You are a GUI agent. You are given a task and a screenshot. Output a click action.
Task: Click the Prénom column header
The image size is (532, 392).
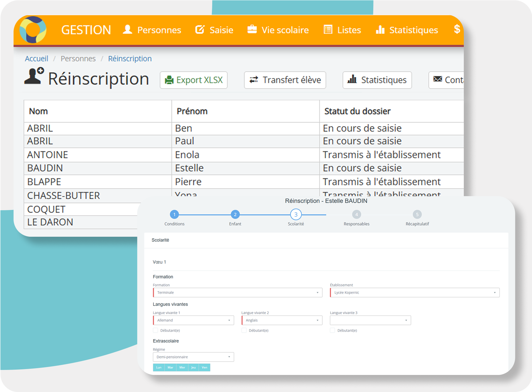point(245,111)
